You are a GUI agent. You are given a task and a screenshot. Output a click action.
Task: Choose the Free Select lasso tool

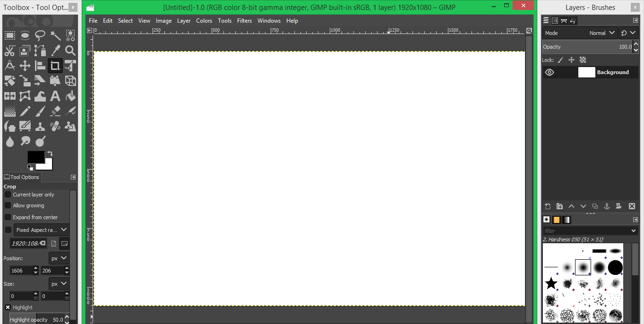(x=40, y=35)
